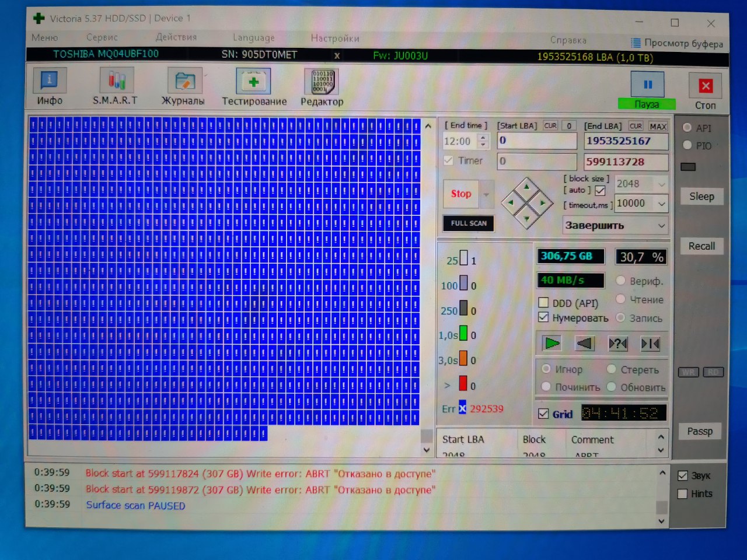Click the x mark in the device bar
Screen dimensions: 747x560
click(x=337, y=56)
